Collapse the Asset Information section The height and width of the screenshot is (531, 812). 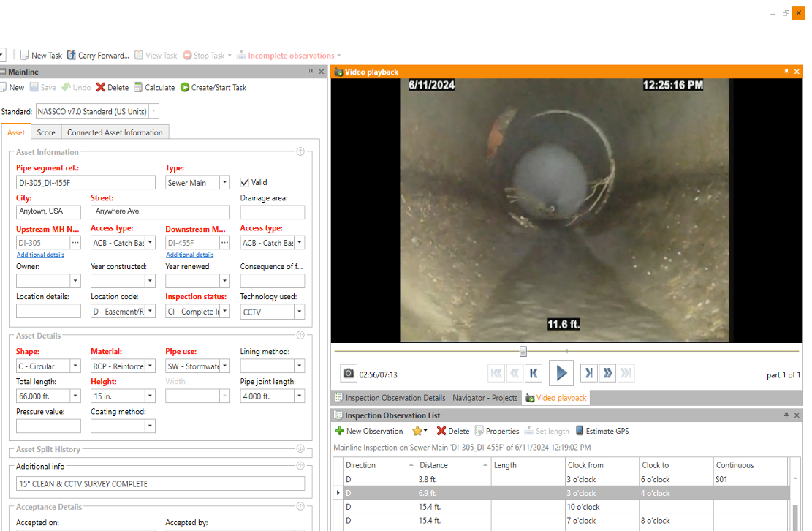300,152
